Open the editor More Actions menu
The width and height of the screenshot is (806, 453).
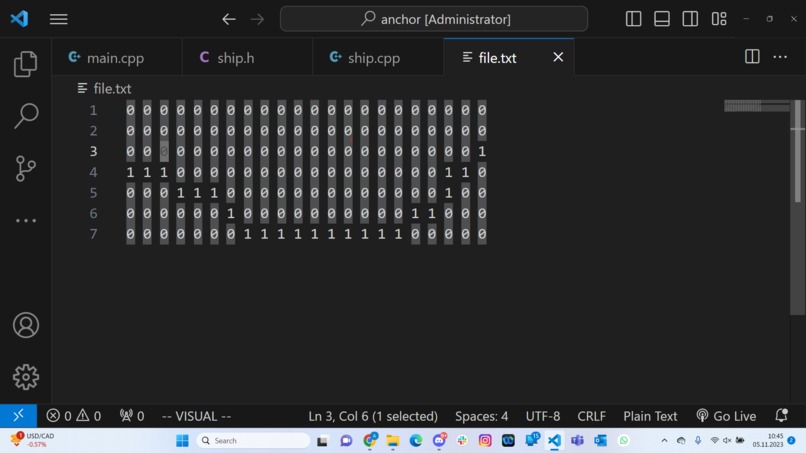pyautogui.click(x=780, y=57)
